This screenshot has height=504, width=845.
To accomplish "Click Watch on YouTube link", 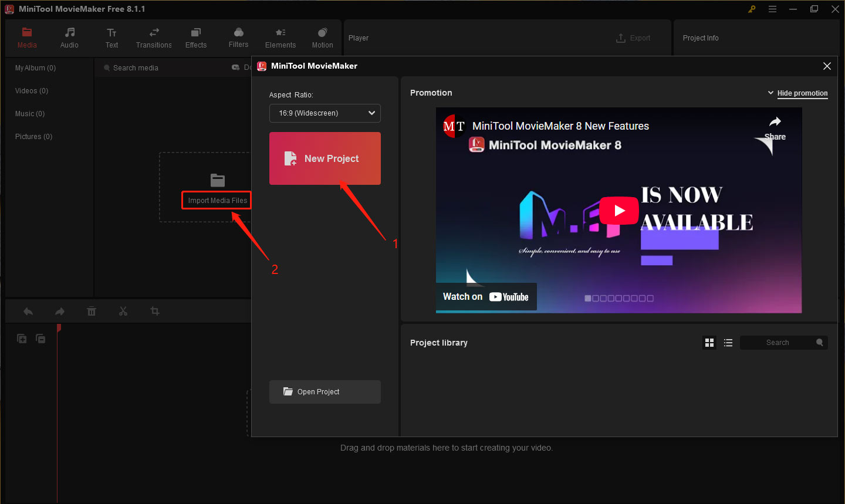I will [486, 297].
